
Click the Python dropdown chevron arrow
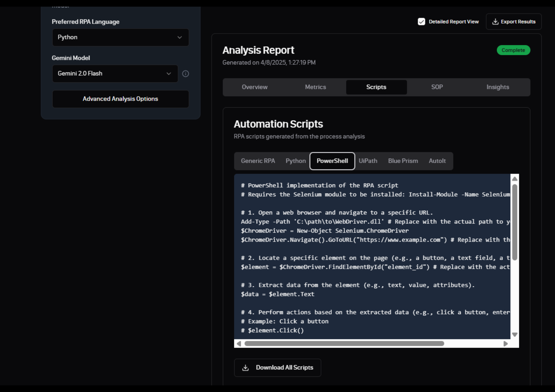tap(180, 37)
